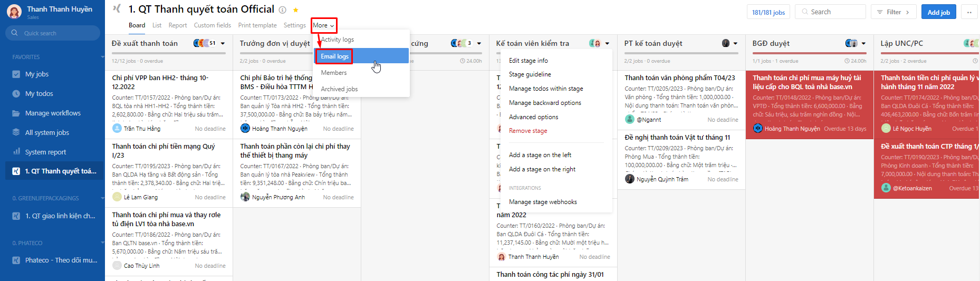Click the 181/181 jobs counter button
Screen dimensions: 980x281
(x=768, y=12)
